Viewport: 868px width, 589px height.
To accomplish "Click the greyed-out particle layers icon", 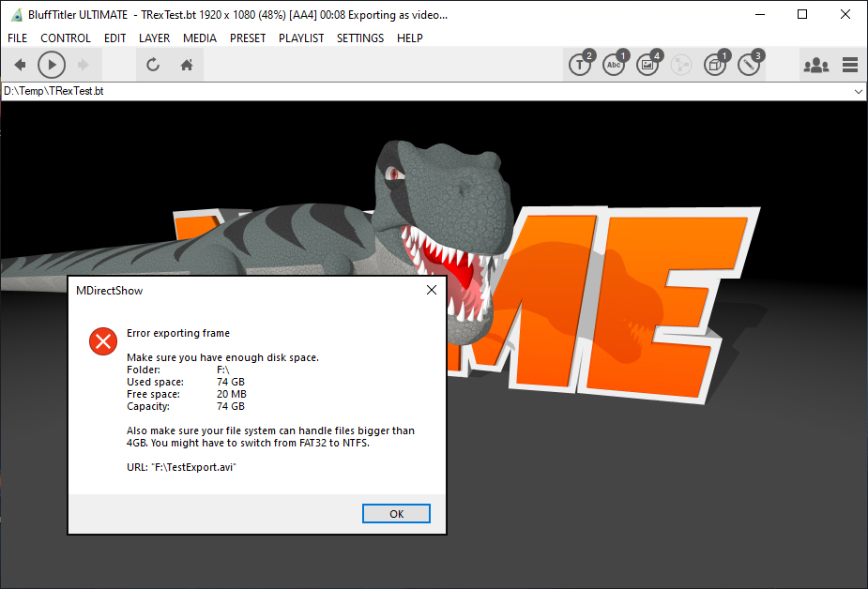I will (681, 66).
